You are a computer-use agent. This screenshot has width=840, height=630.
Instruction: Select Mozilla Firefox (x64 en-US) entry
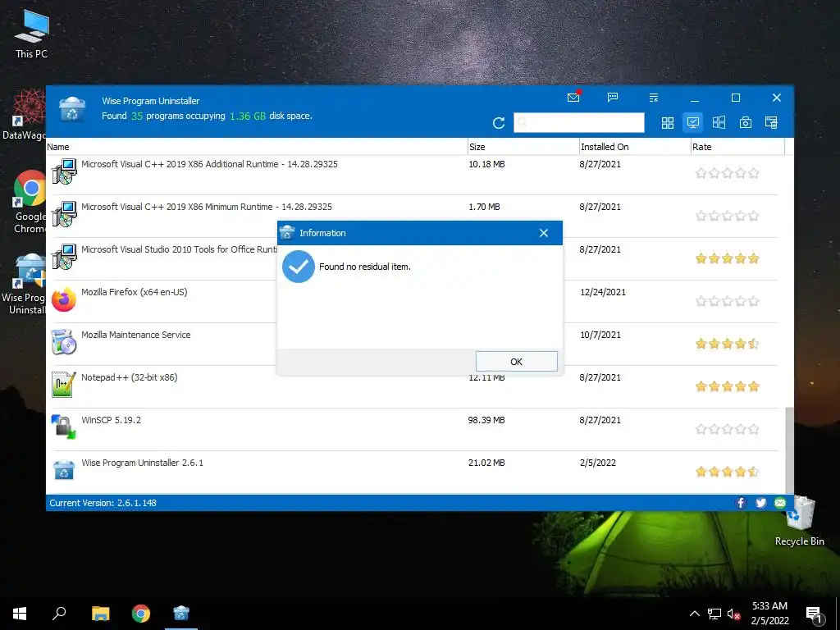pos(414,301)
